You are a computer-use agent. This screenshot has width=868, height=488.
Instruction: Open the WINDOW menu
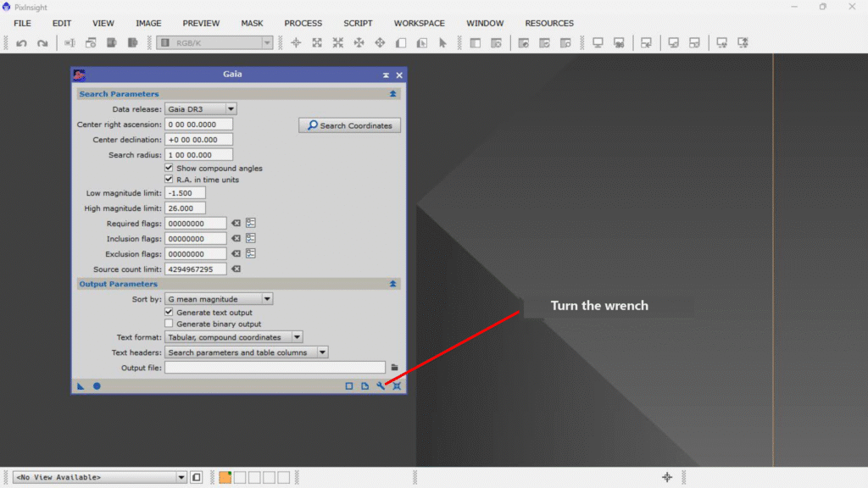[x=485, y=23]
